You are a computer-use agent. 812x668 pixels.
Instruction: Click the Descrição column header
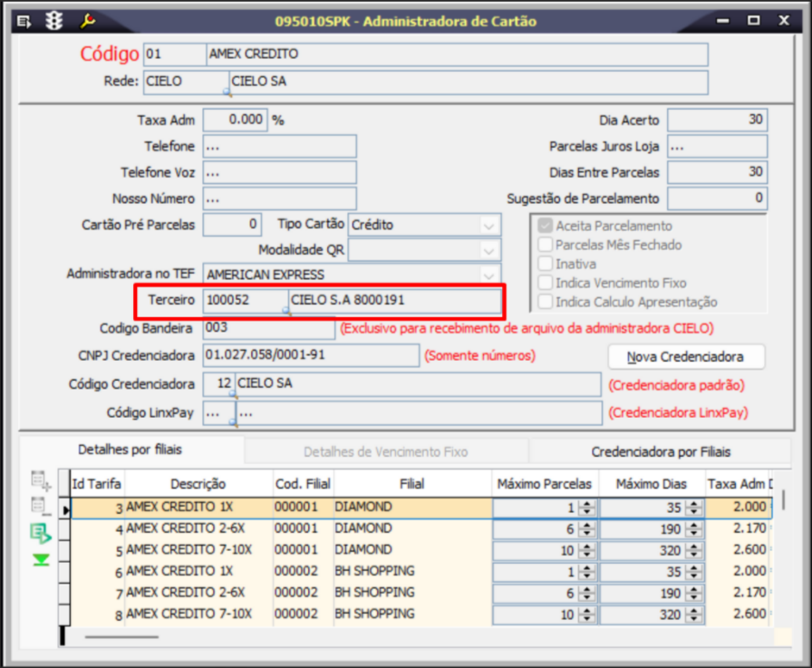point(198,484)
